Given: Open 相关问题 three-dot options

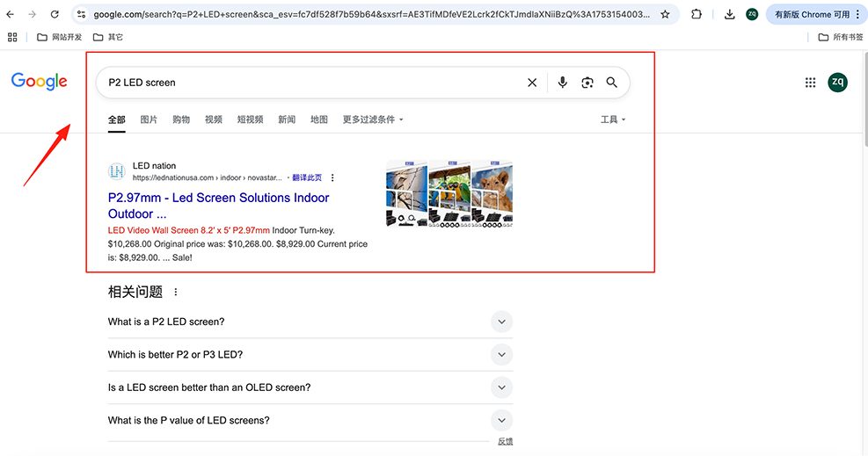Looking at the screenshot, I should click(x=176, y=292).
